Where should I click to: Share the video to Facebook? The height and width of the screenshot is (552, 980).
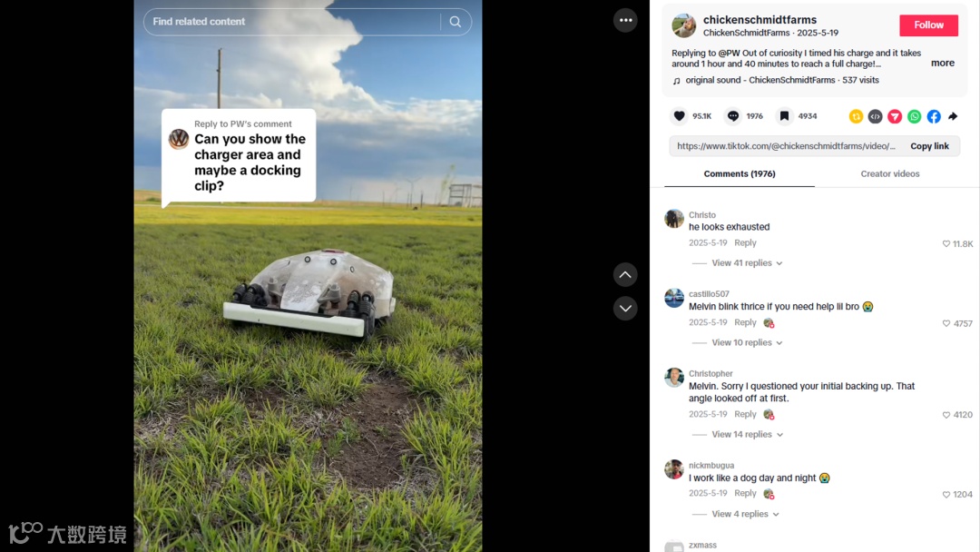(x=934, y=116)
